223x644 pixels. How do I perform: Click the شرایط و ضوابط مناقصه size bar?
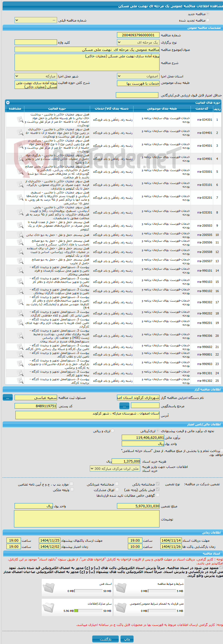162,591
